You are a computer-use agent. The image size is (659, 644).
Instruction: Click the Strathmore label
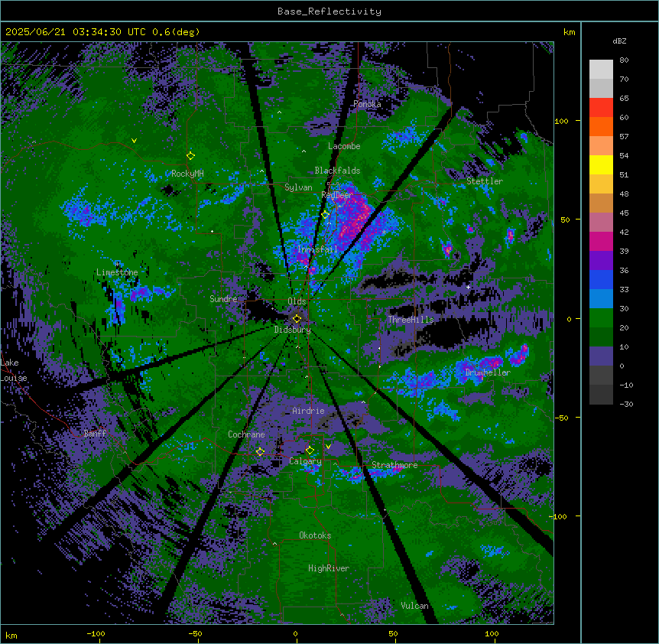pyautogui.click(x=394, y=465)
